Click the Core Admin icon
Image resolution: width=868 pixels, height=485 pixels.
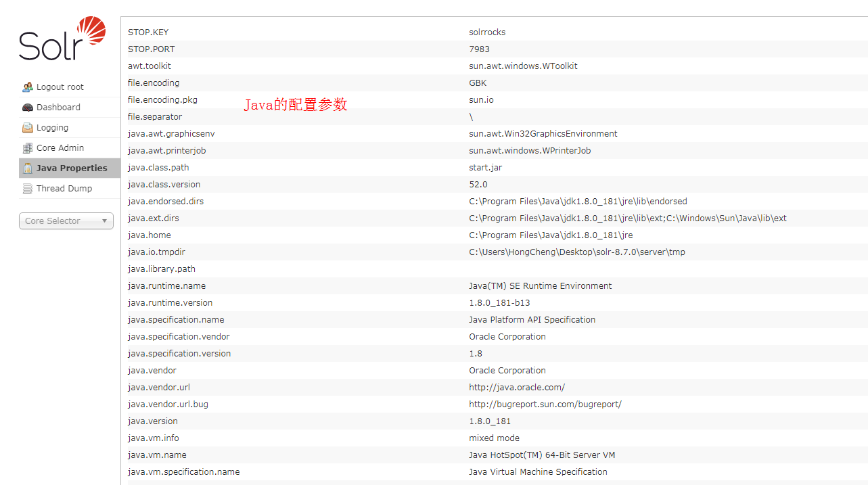[28, 147]
